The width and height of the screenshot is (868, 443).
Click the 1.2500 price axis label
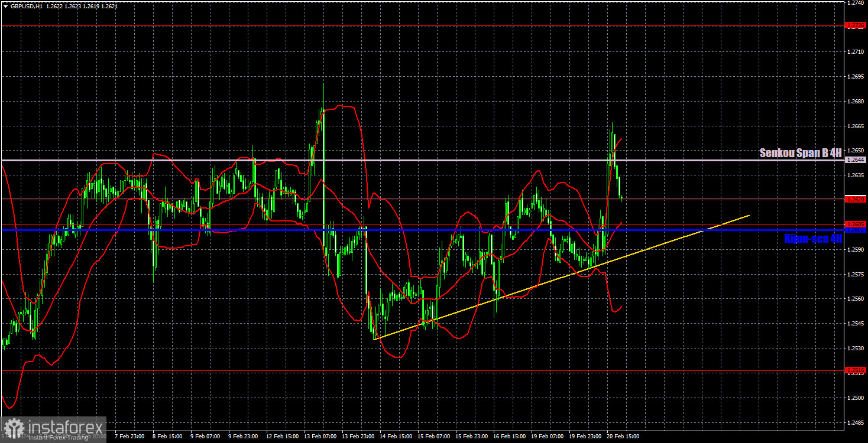[x=856, y=398]
